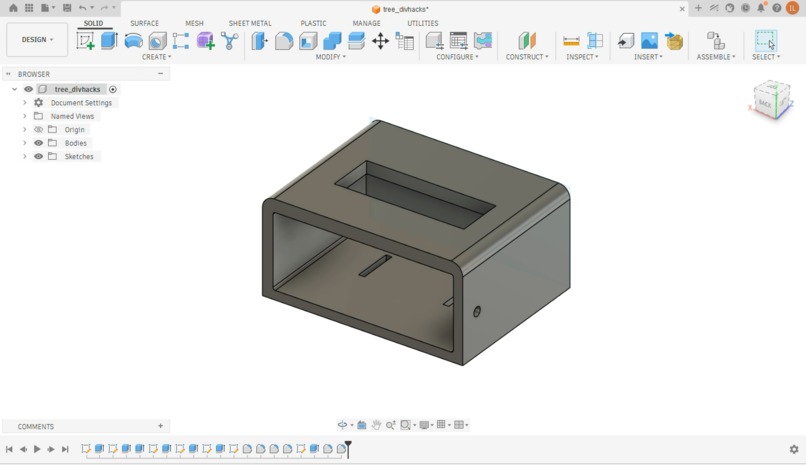Jump to the timeline beginning
This screenshot has height=465, width=806.
9,449
